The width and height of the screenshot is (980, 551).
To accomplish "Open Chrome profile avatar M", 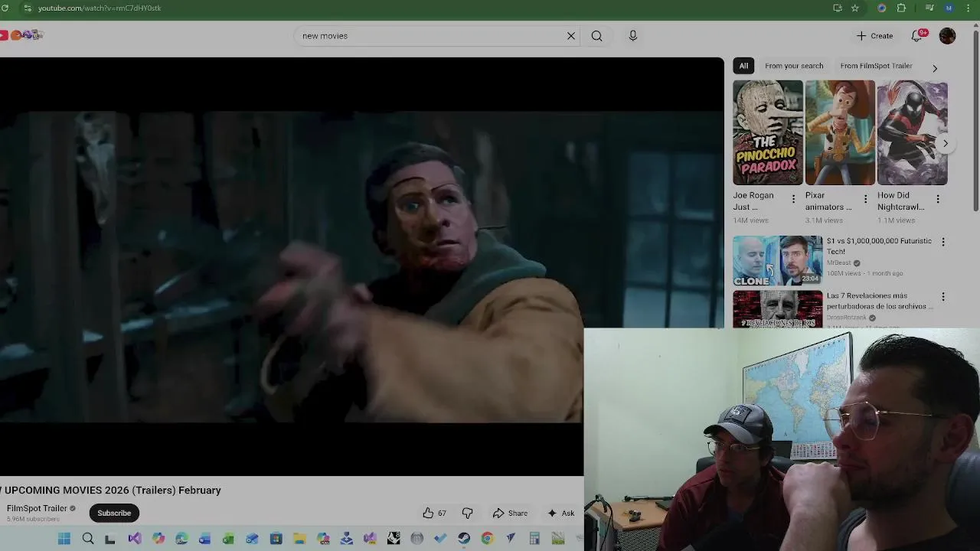I will [949, 8].
